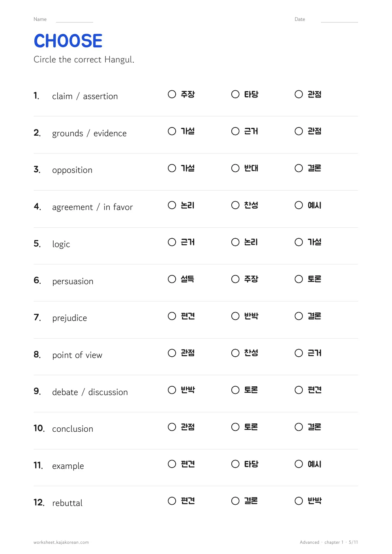Select the 타당 circle in question 1
This screenshot has width=392, height=554.
235,94
